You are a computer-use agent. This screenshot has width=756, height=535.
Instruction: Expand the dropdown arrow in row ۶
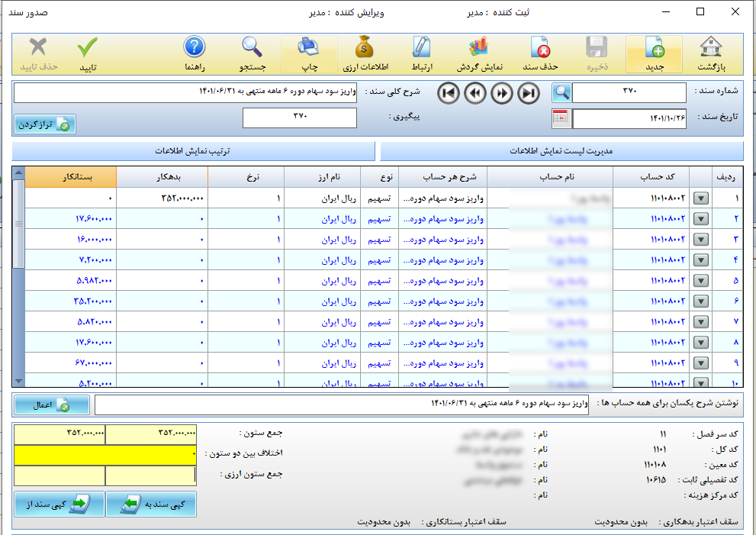[x=700, y=301]
